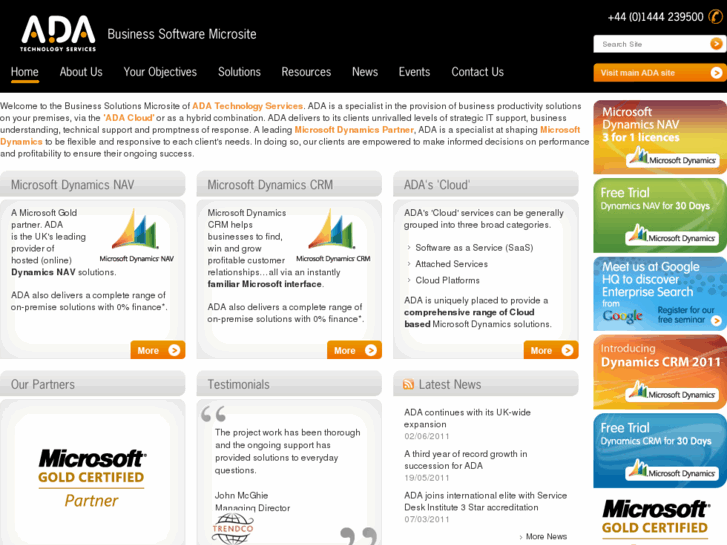Image resolution: width=727 pixels, height=545 pixels.
Task: Click the 'Cloud Platforms' list item
Action: [447, 280]
